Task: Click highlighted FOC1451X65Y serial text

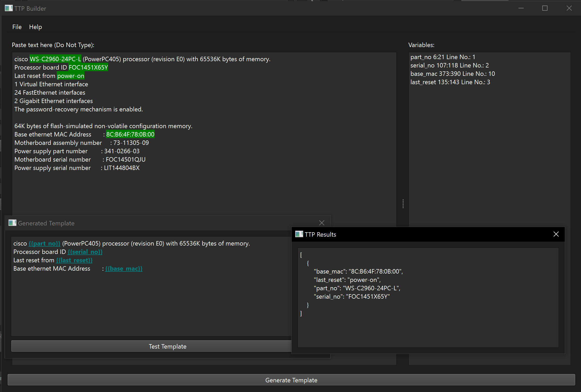Action: 88,67
